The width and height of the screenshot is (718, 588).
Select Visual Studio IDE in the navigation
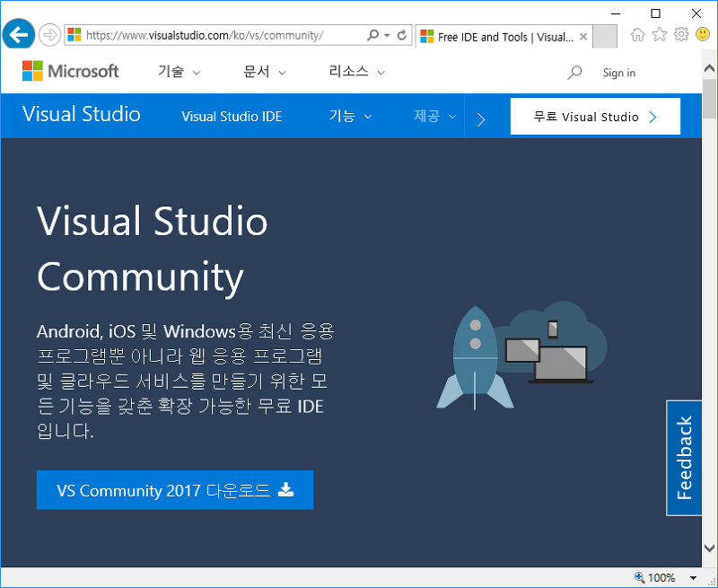click(232, 116)
